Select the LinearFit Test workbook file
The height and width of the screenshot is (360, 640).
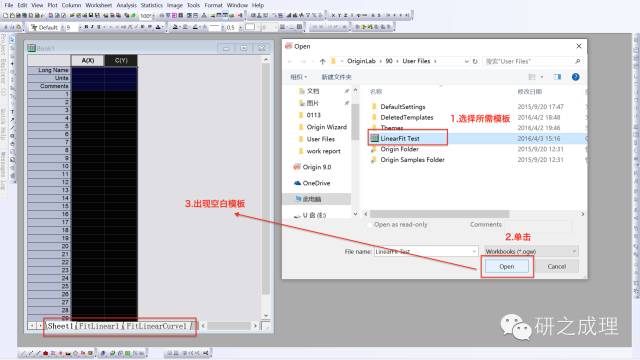click(x=400, y=138)
